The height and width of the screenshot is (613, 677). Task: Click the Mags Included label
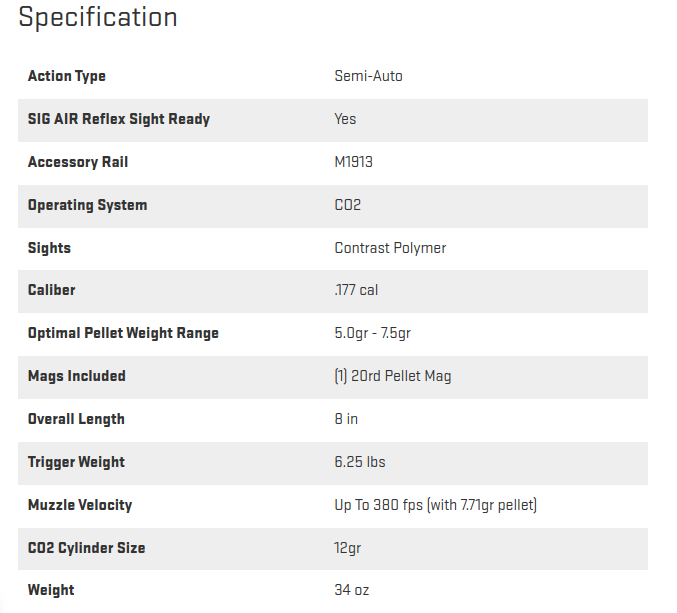click(77, 376)
